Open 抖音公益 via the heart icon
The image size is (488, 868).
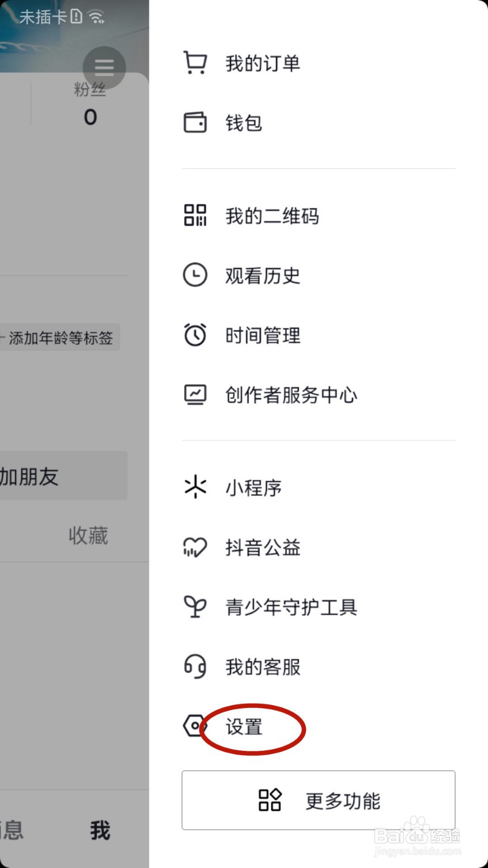point(195,547)
